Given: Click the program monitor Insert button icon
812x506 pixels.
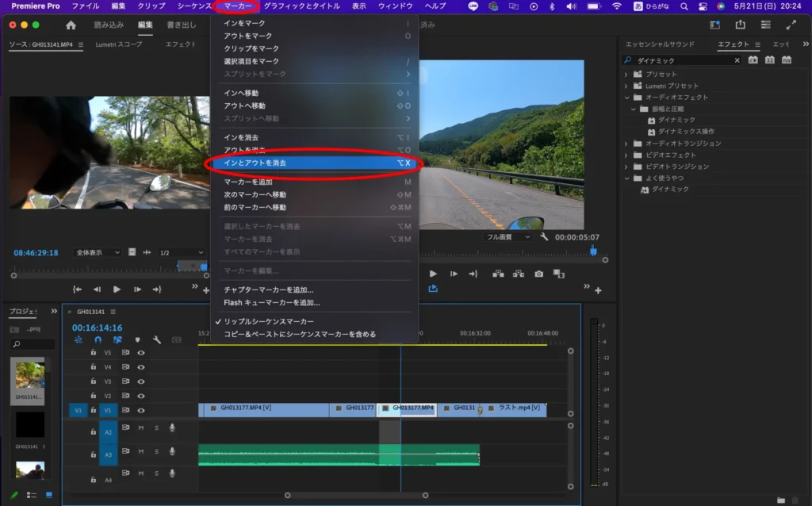Looking at the screenshot, I should click(x=497, y=274).
